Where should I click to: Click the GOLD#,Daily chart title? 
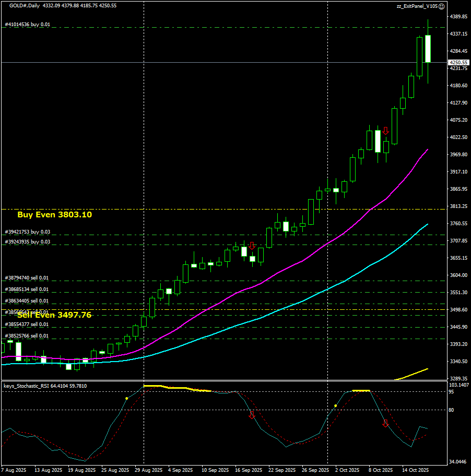pyautogui.click(x=24, y=5)
